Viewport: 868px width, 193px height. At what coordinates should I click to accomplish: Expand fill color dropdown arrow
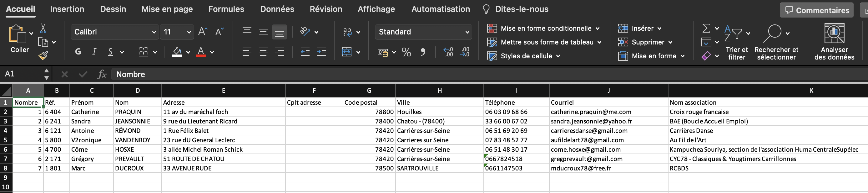(188, 52)
